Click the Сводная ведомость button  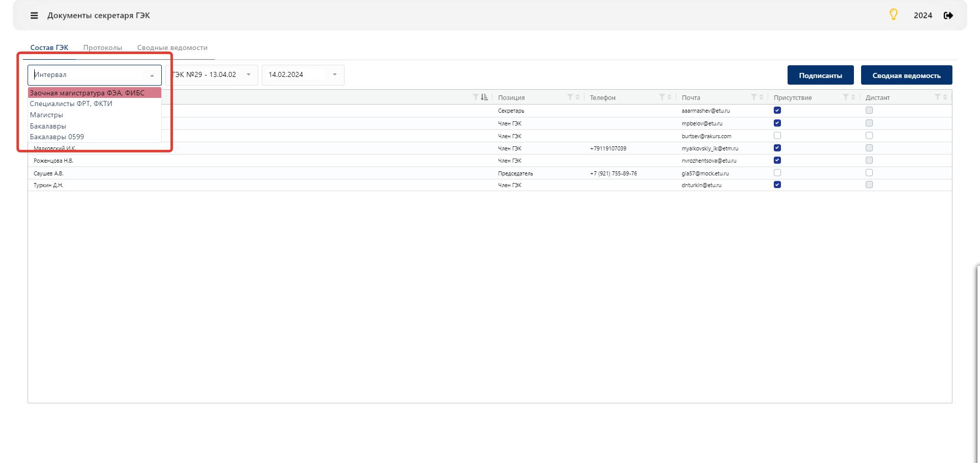[x=906, y=75]
